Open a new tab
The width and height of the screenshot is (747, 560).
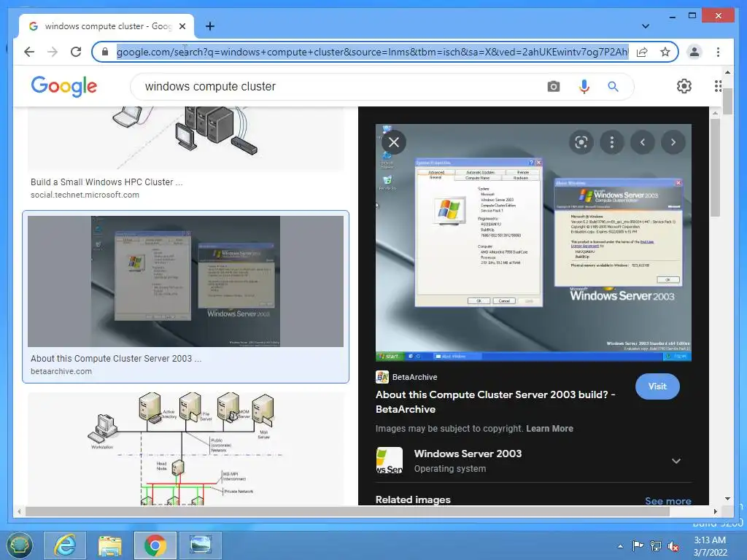(x=209, y=26)
